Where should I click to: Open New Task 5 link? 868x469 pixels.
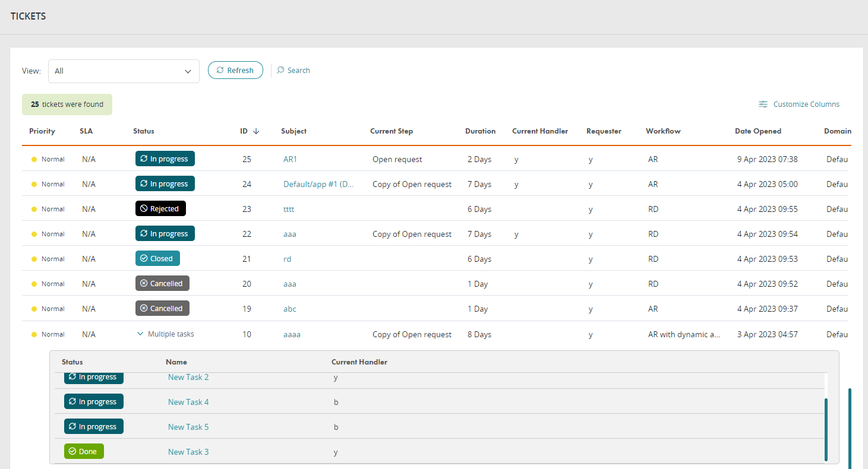coord(188,427)
